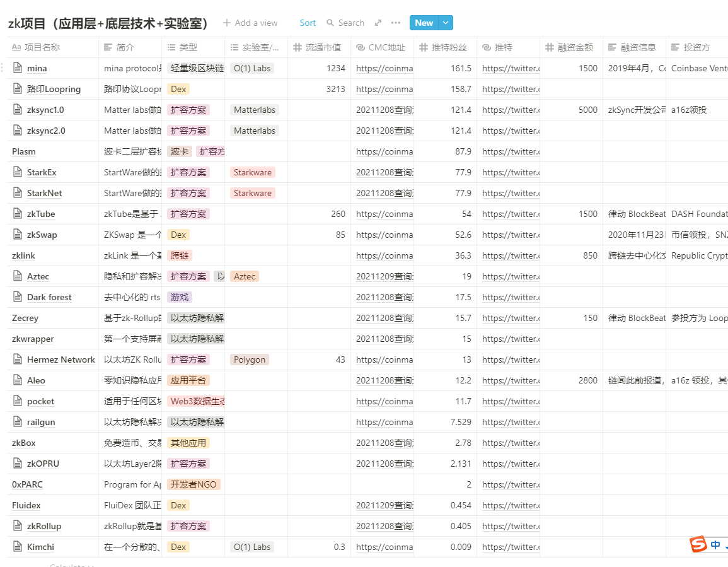Select 5000 funding amount for zksync1.0

click(572, 110)
